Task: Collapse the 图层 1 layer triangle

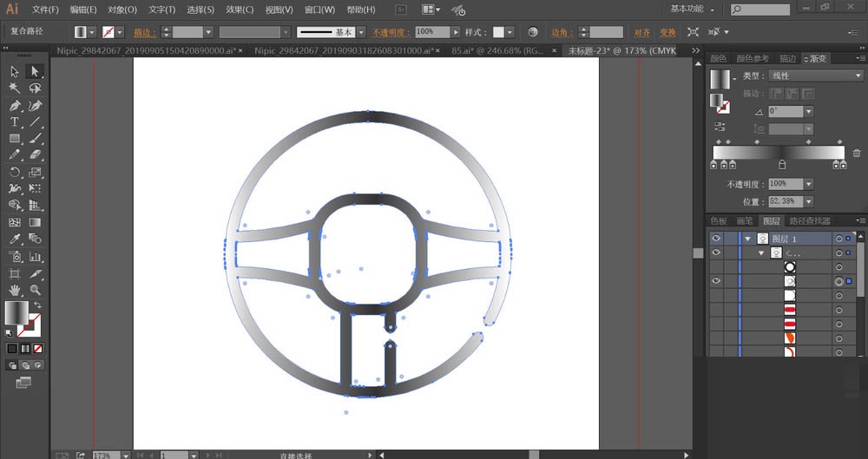Action: pos(748,239)
